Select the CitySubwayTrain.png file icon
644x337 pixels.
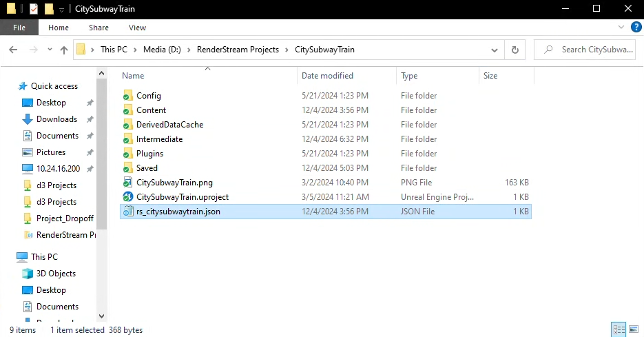click(127, 183)
